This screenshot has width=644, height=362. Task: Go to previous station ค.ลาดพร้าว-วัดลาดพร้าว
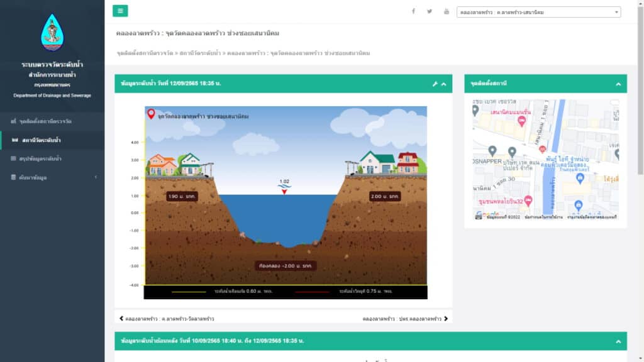click(167, 319)
